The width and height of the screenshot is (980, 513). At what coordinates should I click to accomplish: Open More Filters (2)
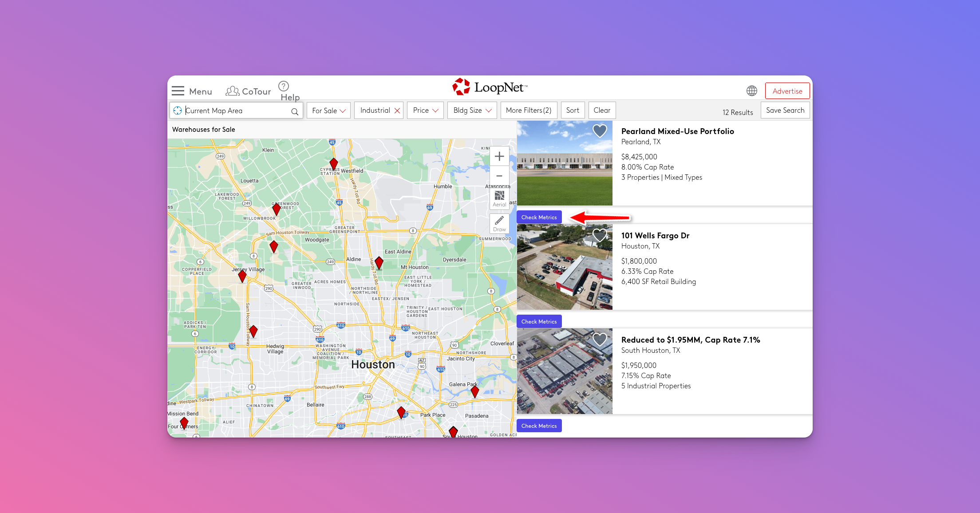pyautogui.click(x=528, y=110)
